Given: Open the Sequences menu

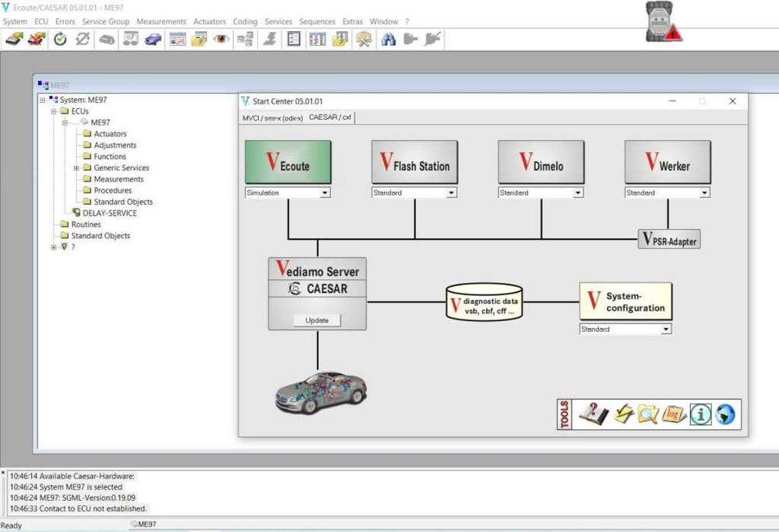Looking at the screenshot, I should (x=317, y=21).
